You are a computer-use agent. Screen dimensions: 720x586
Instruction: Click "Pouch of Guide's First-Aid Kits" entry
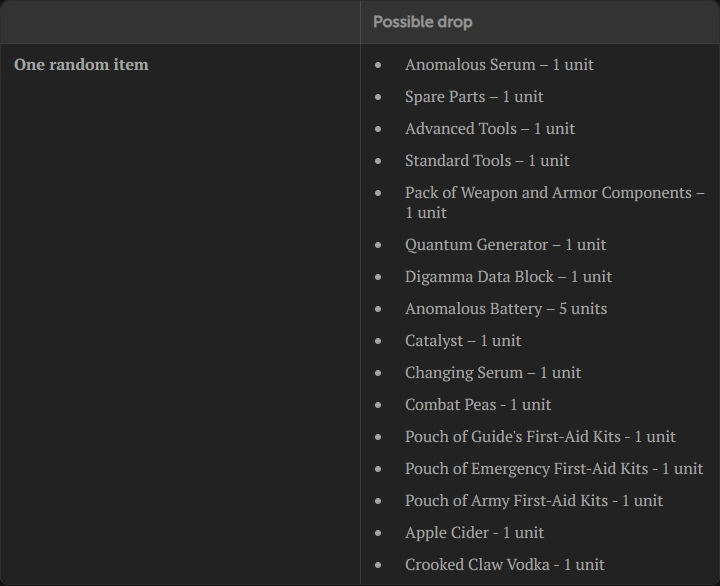(539, 437)
